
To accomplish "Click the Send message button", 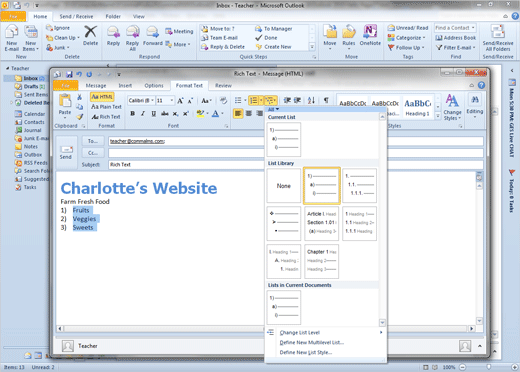I will point(66,153).
